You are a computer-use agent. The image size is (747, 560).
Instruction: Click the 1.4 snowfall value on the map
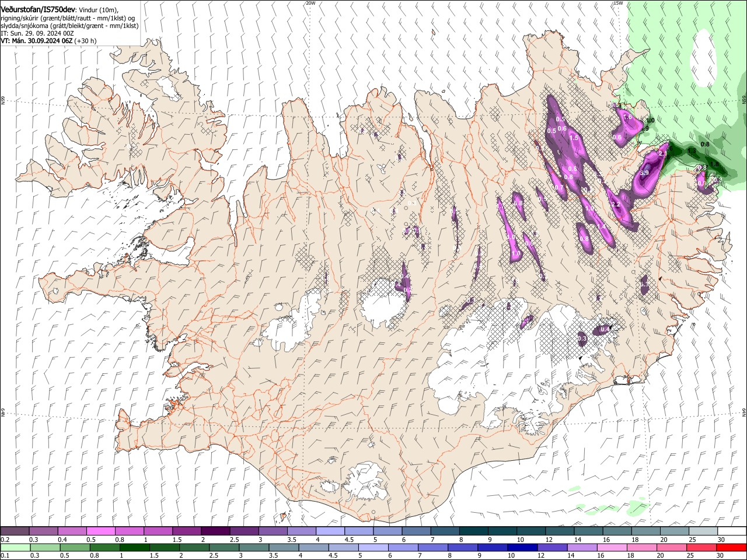click(x=601, y=226)
